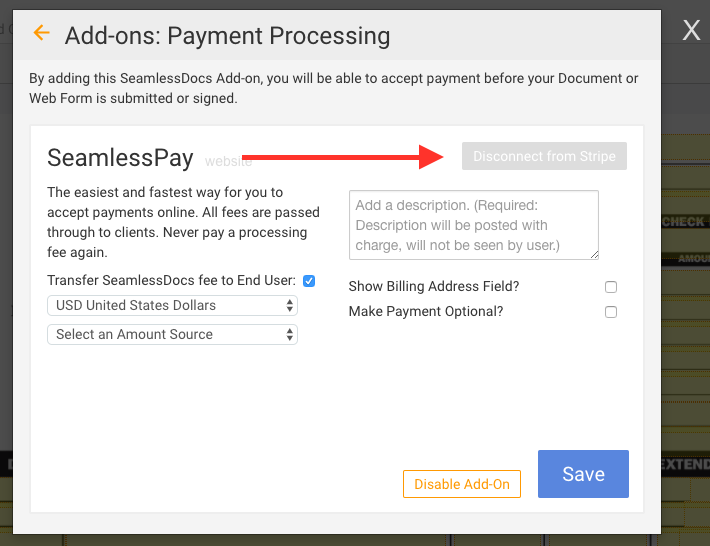Open the USD United States Dollars dropdown

(x=172, y=306)
